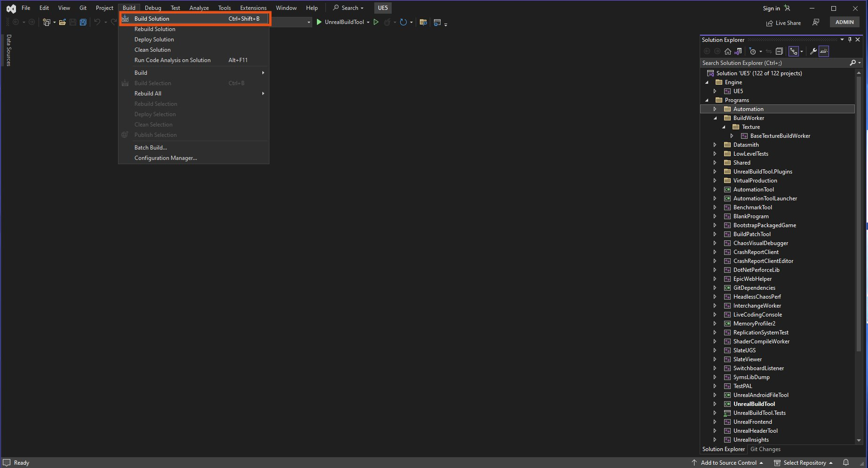Open the Build submenu arrow
Screen dimensions: 868x468
263,73
